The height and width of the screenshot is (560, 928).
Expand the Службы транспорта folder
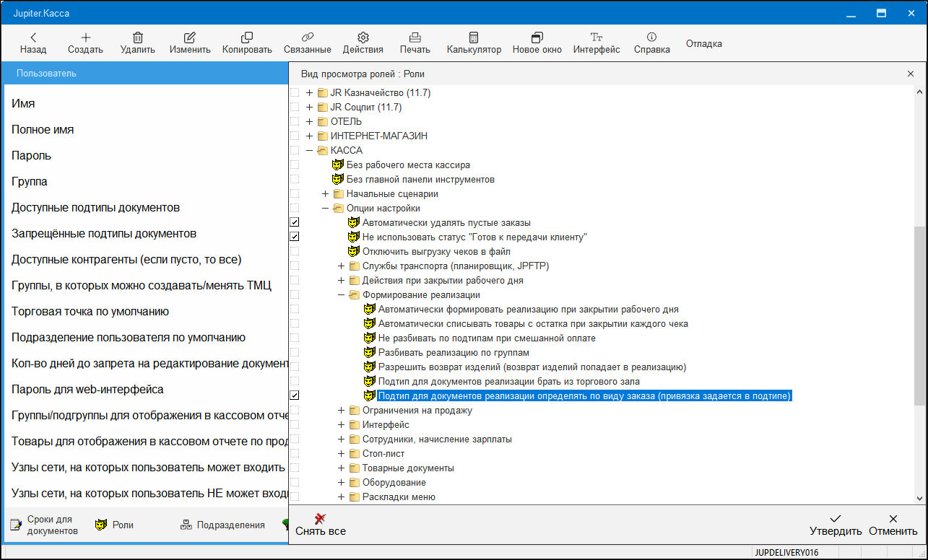coord(342,266)
